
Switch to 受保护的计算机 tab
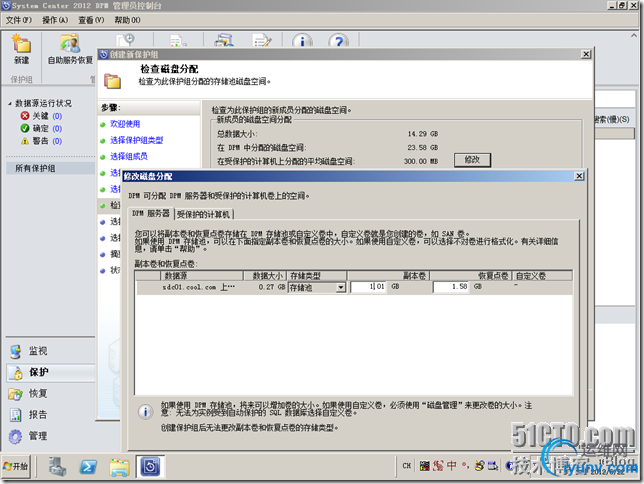(x=204, y=214)
